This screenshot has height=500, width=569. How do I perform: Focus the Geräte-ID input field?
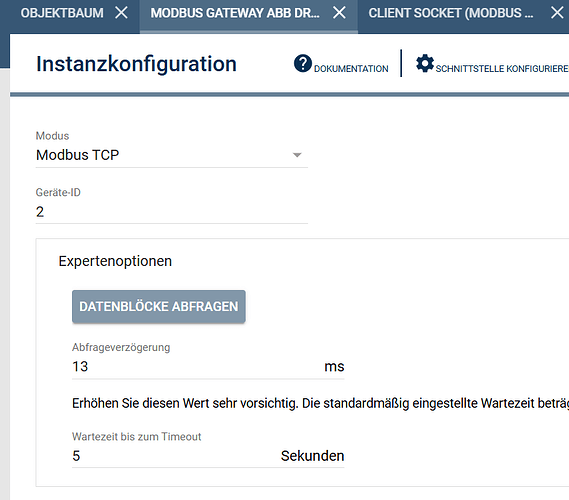(x=172, y=212)
